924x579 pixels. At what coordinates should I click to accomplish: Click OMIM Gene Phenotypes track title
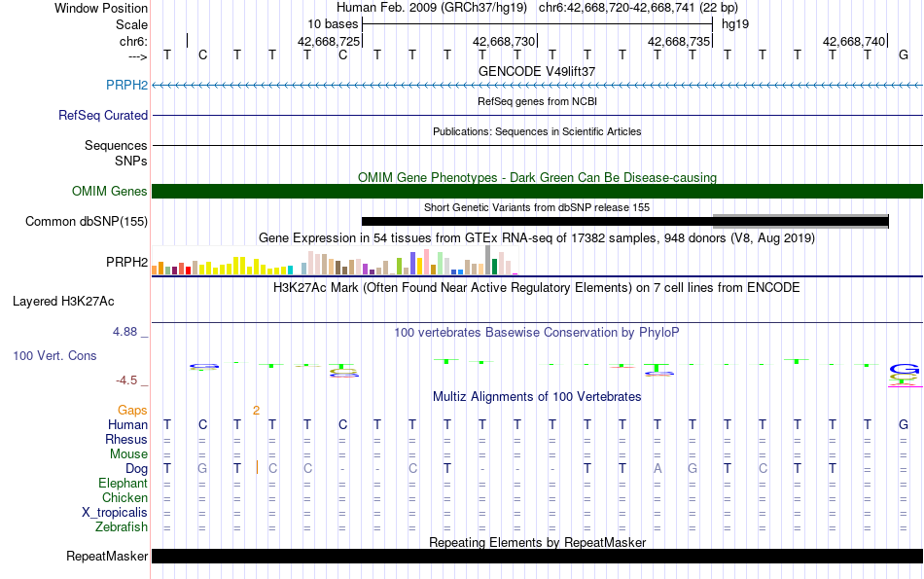pos(537,177)
